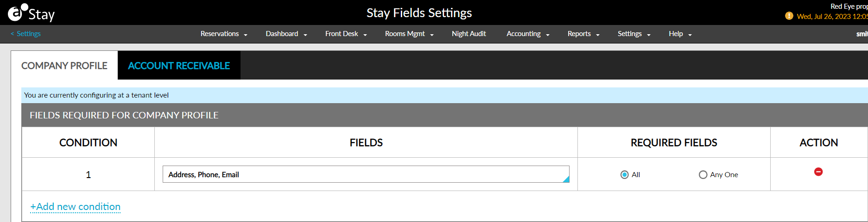Expand the Rooms Mgmt menu
Image resolution: width=868 pixels, height=222 pixels.
[409, 34]
